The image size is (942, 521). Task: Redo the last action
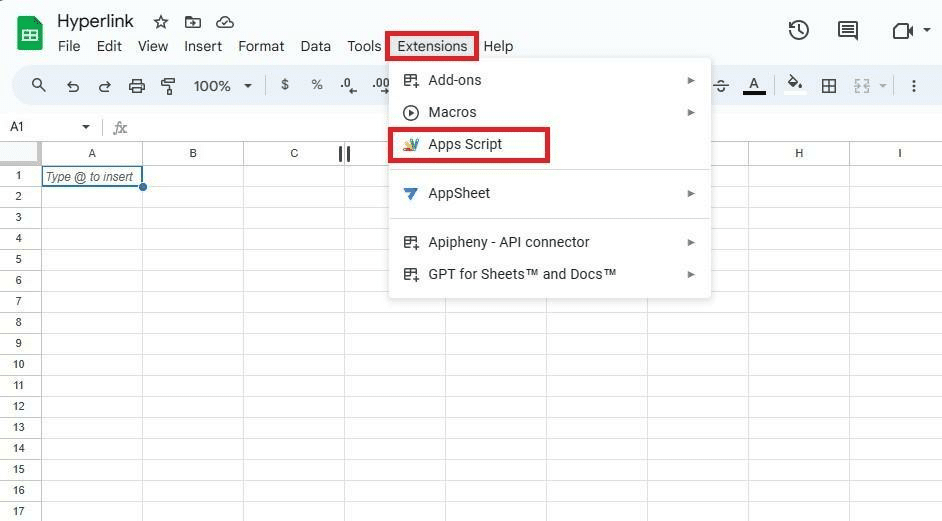tap(105, 86)
